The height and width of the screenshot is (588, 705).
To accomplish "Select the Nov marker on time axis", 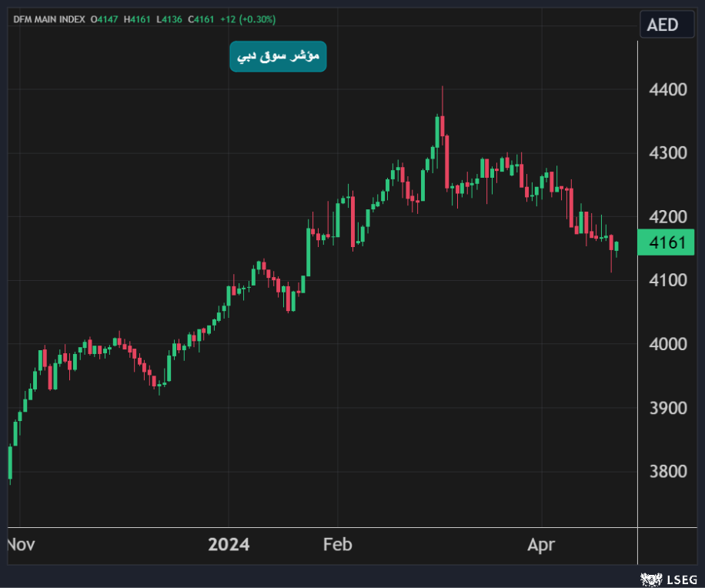I will [x=21, y=545].
